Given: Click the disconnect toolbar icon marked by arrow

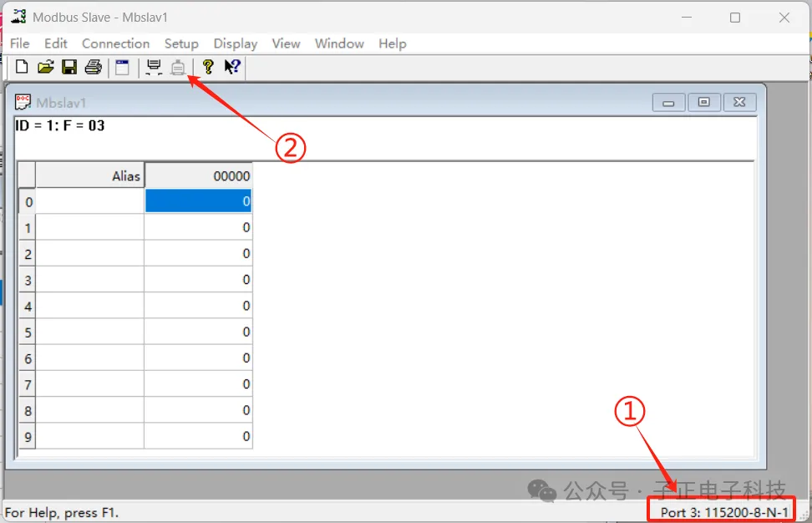Looking at the screenshot, I should [x=178, y=67].
